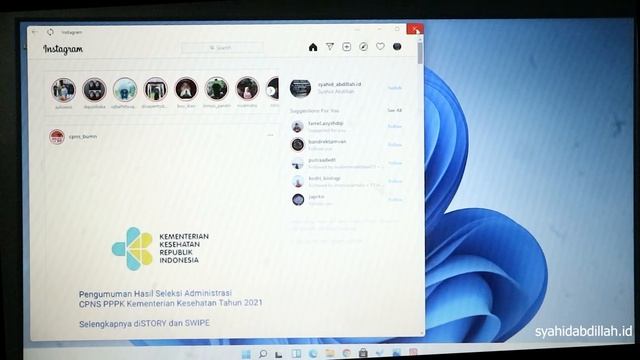The image size is (640, 360).
Task: Open the Explore compass icon
Action: tap(363, 47)
